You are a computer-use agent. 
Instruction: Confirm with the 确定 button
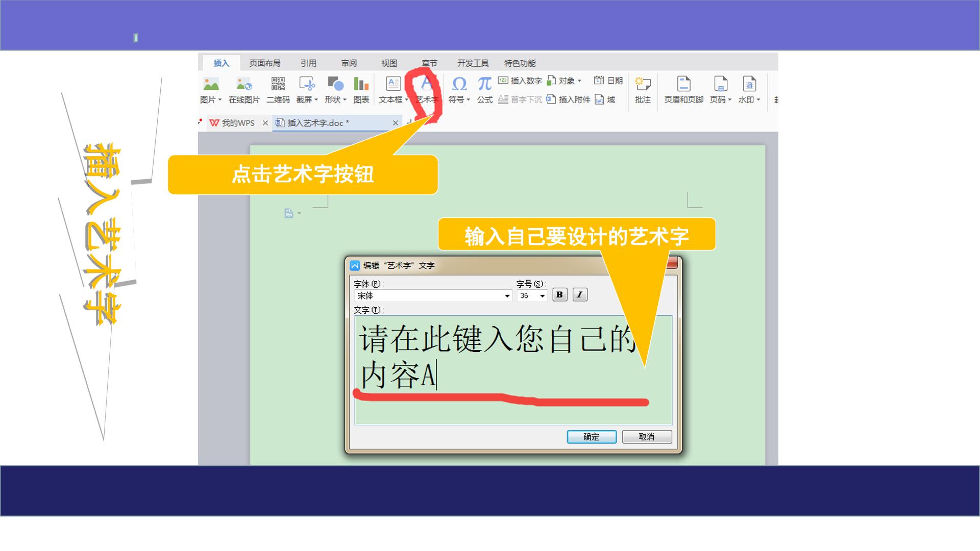(x=592, y=437)
